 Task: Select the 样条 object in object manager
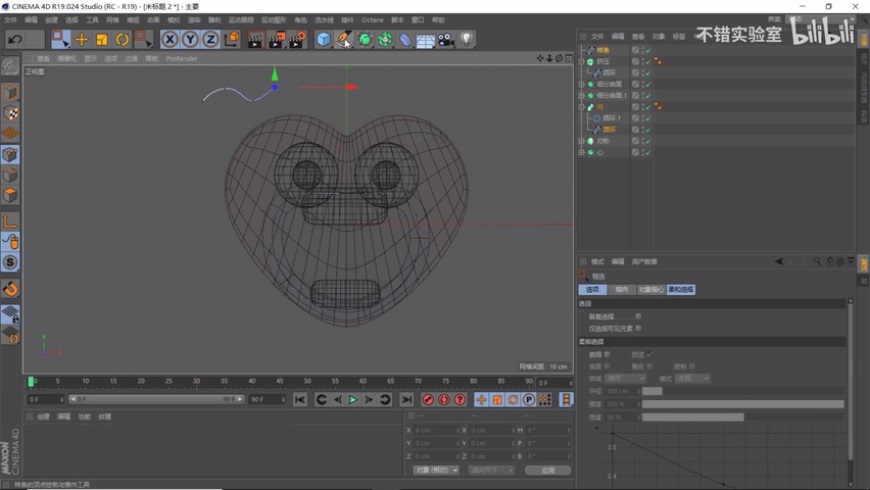(x=603, y=50)
